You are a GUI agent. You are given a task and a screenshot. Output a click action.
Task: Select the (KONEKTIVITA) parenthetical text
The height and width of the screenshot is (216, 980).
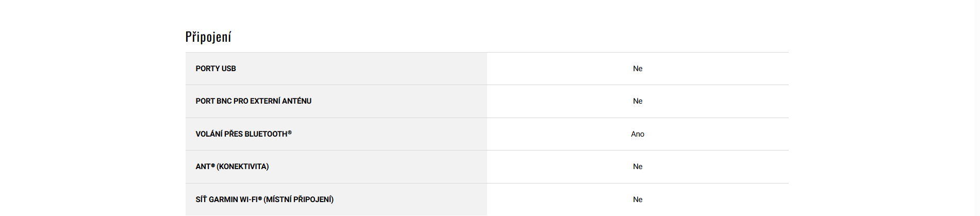242,167
